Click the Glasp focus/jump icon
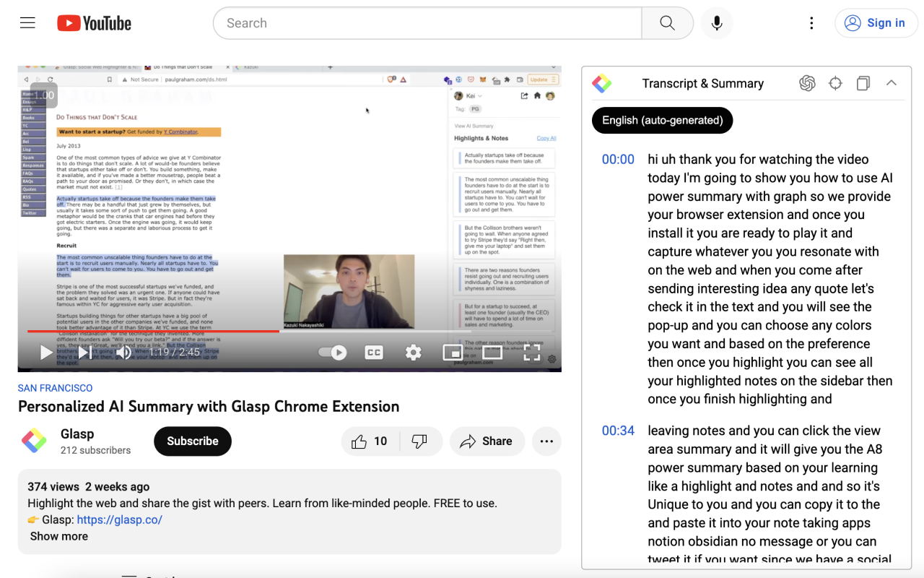The image size is (924, 578). click(835, 83)
